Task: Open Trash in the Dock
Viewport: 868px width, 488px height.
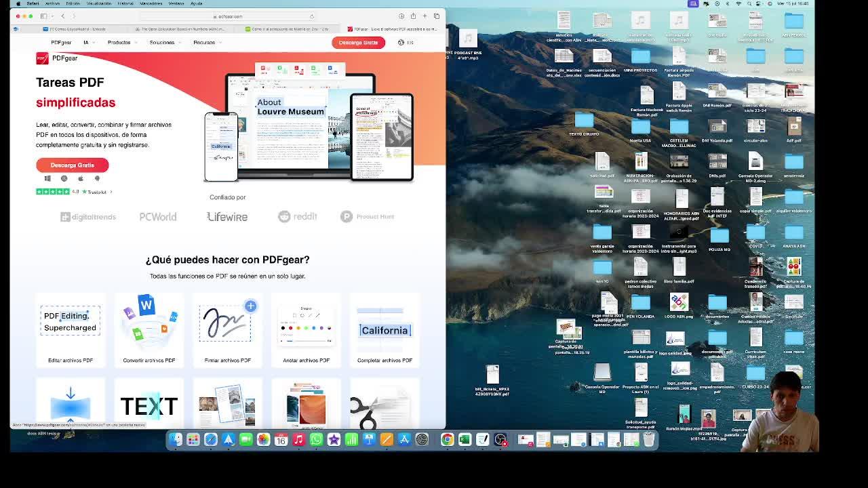Action: (x=649, y=440)
